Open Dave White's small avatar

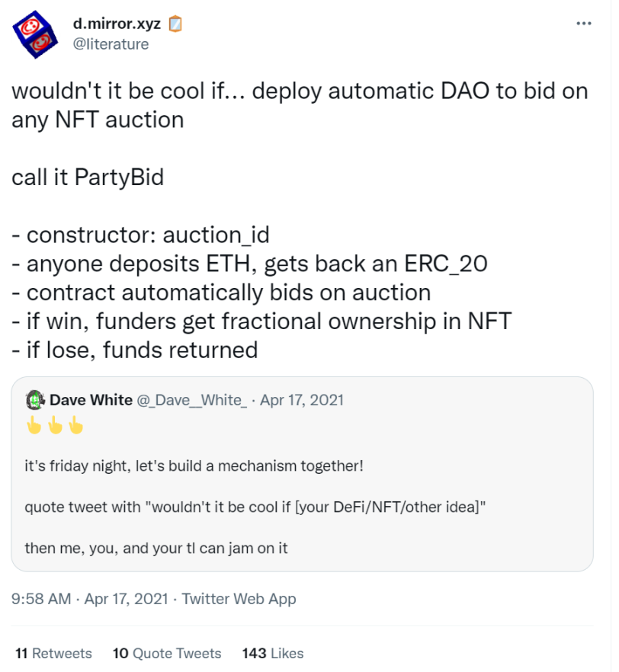click(x=35, y=400)
